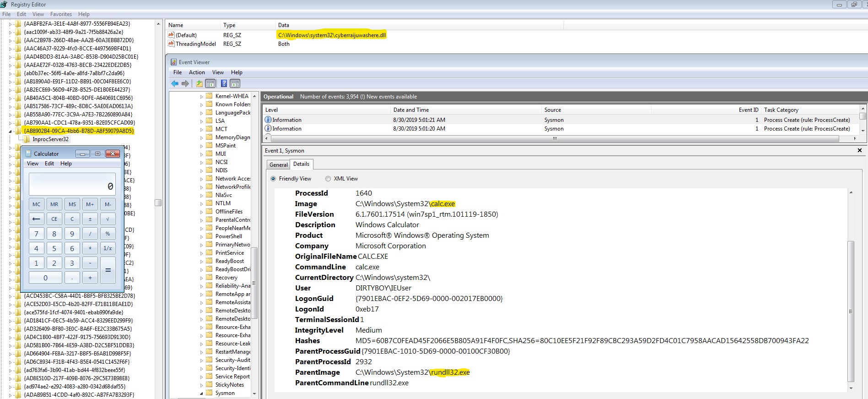Click the Registry Editor title icon
The height and width of the screenshot is (399, 868).
click(4, 4)
